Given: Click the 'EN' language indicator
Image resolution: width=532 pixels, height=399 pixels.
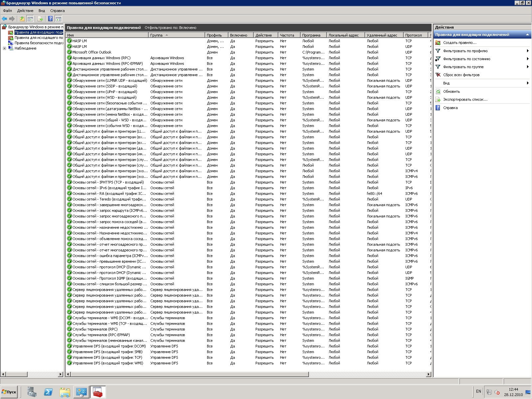Looking at the screenshot, I should click(478, 391).
